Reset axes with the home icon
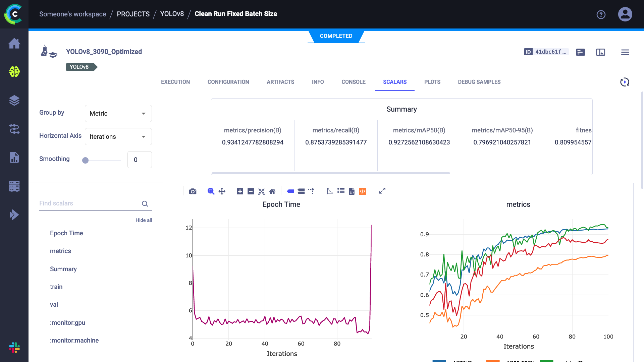 point(272,191)
